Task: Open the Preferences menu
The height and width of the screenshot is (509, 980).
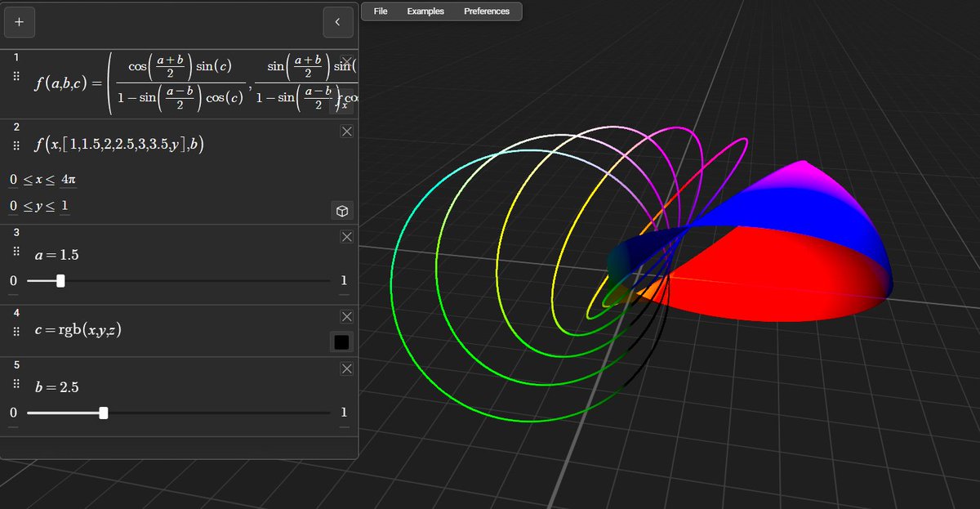Action: point(487,11)
